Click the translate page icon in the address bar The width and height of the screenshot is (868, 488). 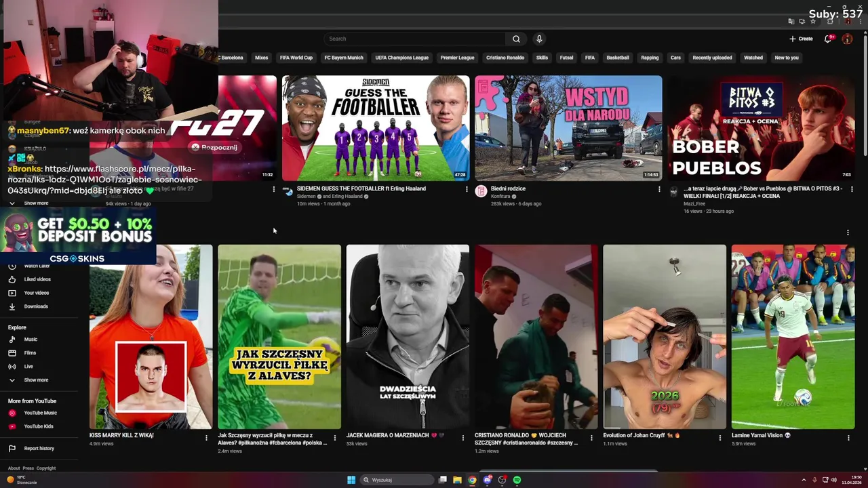[791, 21]
